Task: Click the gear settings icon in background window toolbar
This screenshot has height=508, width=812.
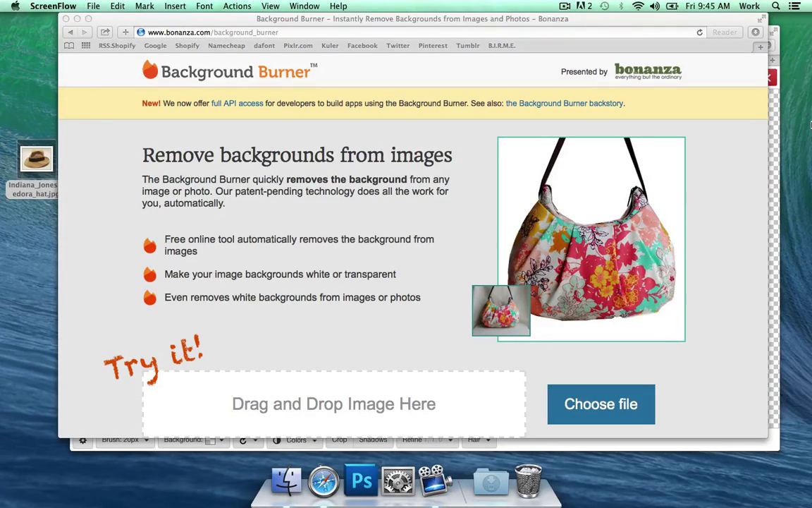Action: pos(83,441)
